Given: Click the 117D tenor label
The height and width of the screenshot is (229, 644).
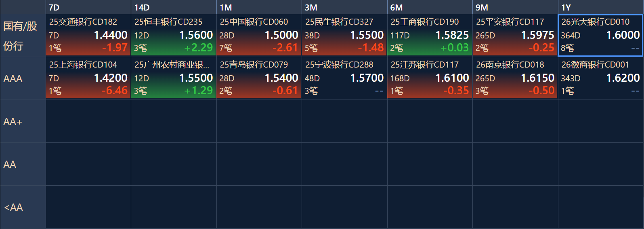Looking at the screenshot, I should (400, 36).
